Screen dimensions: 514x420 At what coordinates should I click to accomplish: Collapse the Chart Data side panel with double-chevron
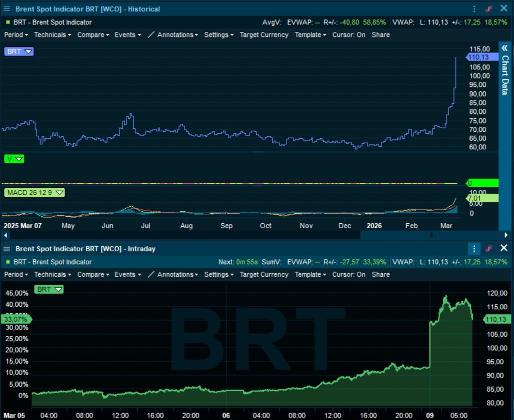click(505, 48)
